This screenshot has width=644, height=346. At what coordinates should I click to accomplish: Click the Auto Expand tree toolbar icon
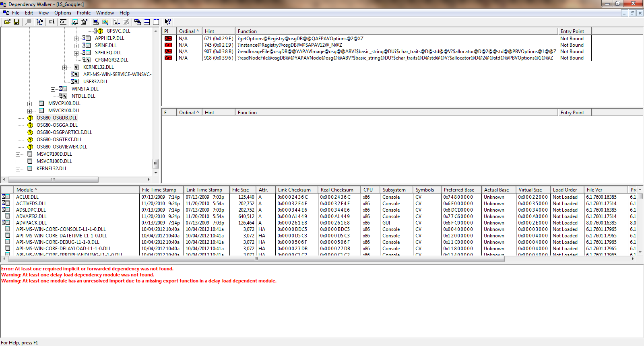pyautogui.click(x=39, y=22)
